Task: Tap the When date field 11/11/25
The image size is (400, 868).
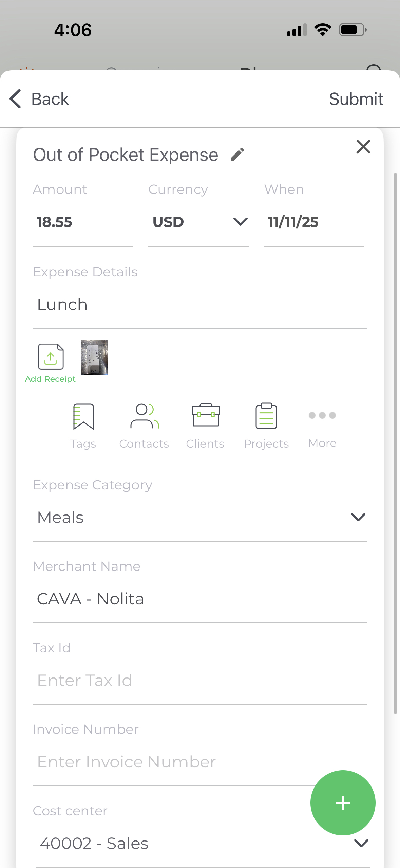Action: click(x=314, y=222)
